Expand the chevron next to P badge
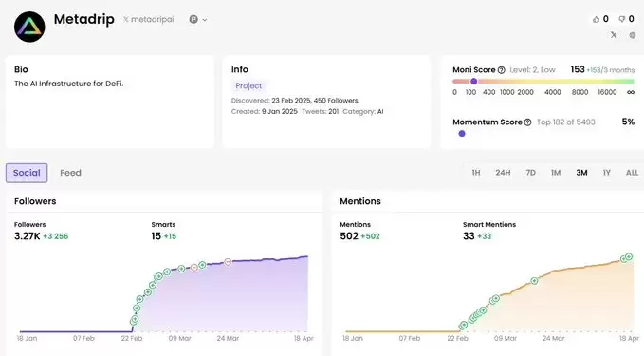The image size is (644, 356). [205, 20]
